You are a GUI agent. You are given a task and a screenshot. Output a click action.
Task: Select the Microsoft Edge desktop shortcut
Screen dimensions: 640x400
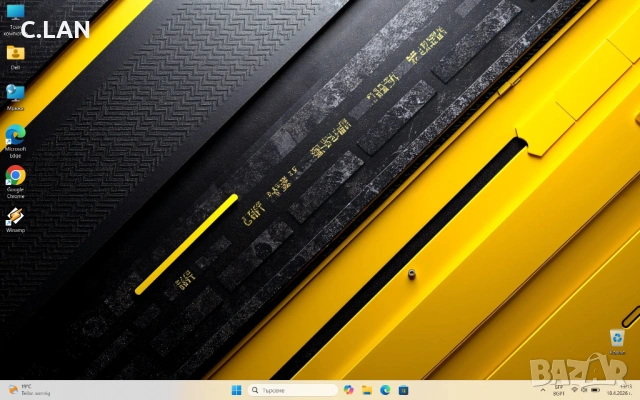tap(15, 141)
